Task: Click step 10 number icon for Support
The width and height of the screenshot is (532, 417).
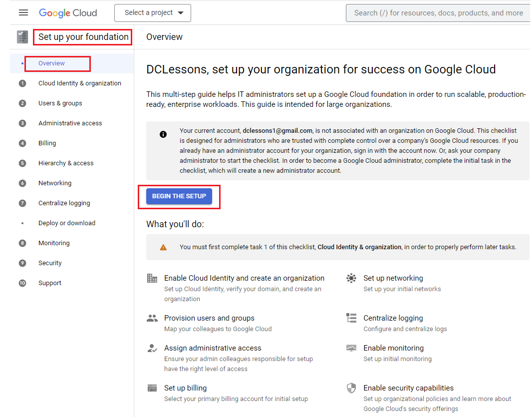Action: click(x=22, y=283)
